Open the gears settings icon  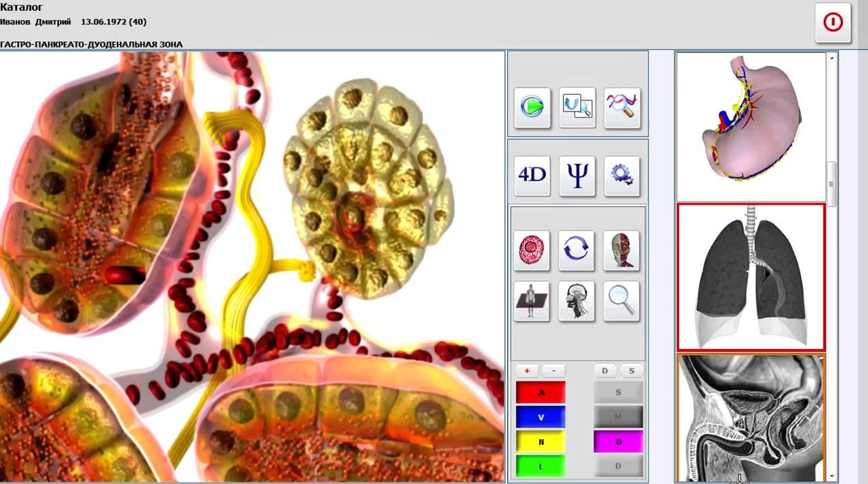pyautogui.click(x=622, y=175)
